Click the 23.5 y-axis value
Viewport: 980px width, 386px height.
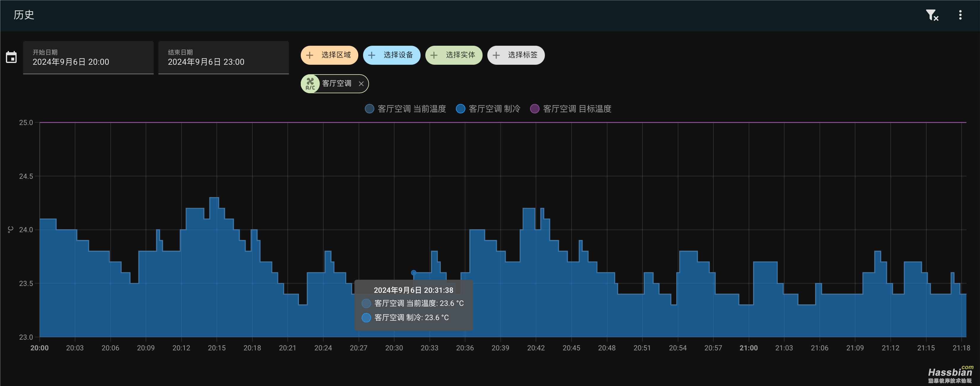26,284
